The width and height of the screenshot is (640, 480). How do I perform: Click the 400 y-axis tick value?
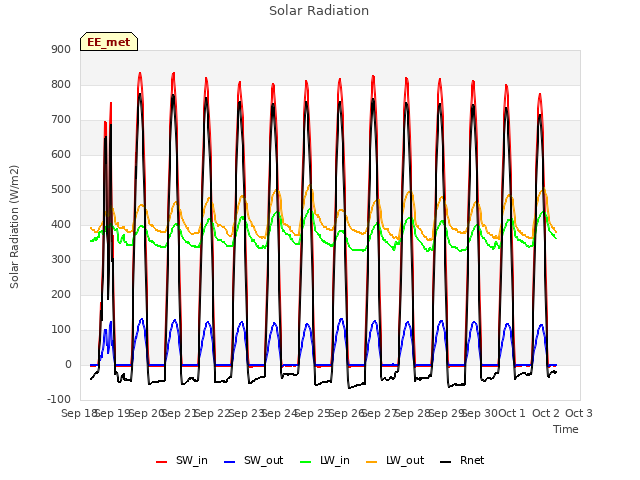(x=61, y=224)
